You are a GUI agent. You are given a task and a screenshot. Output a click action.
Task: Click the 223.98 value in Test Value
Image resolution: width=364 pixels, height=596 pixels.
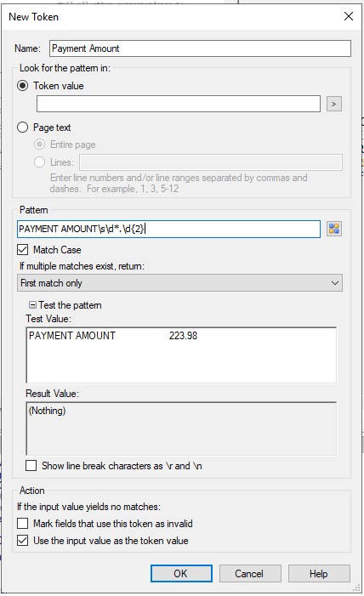[x=183, y=336]
